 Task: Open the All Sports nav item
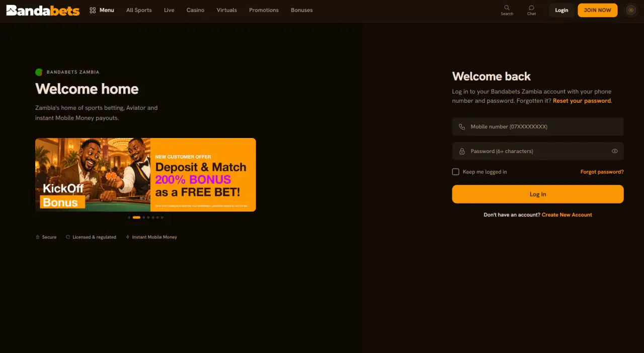click(139, 10)
